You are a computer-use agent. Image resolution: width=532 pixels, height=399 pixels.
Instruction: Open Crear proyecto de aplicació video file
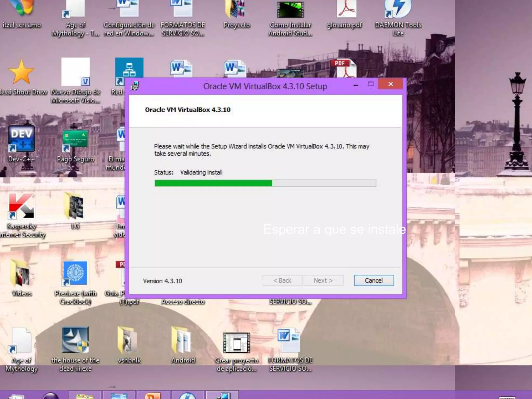236,342
